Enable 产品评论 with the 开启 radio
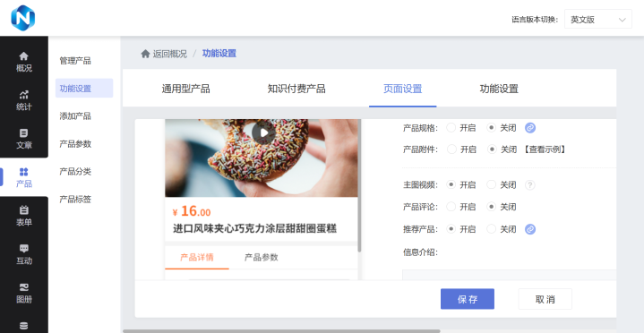 (451, 207)
